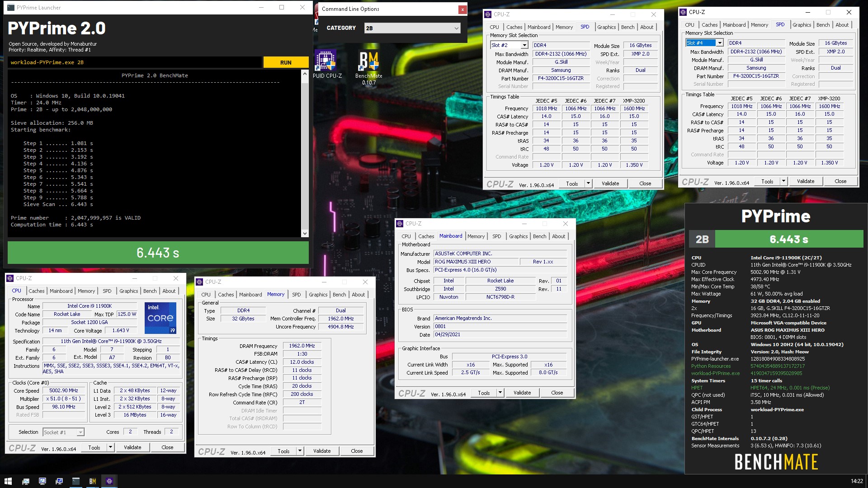Click the Uncore Frequency value 4904.8 MHz
This screenshot has width=868, height=488.
pyautogui.click(x=341, y=327)
